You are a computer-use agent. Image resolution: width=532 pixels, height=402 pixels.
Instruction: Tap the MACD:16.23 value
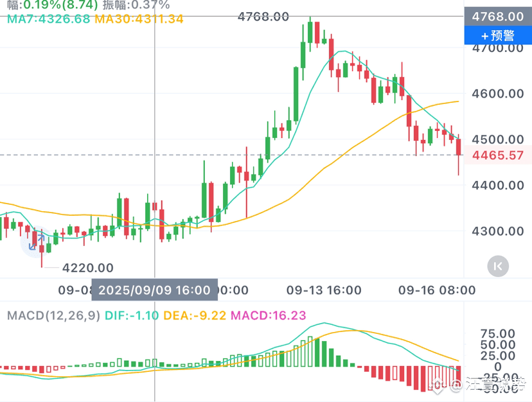tap(269, 316)
